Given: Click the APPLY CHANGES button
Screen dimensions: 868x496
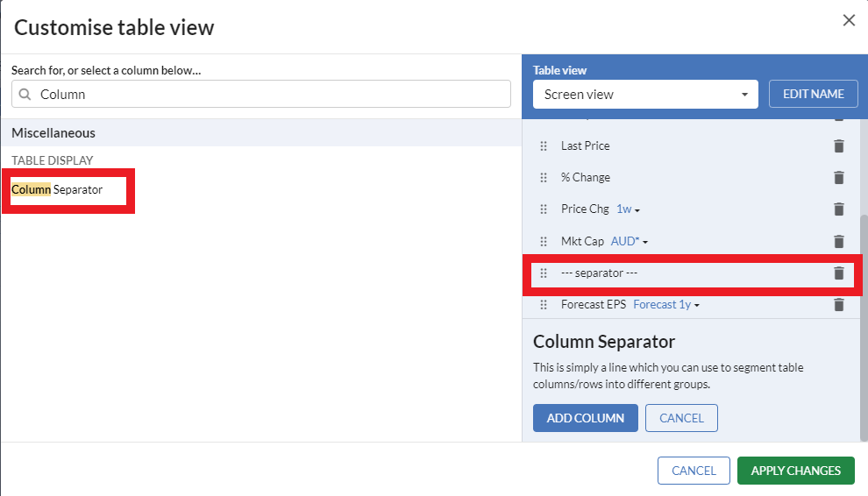Looking at the screenshot, I should (795, 471).
